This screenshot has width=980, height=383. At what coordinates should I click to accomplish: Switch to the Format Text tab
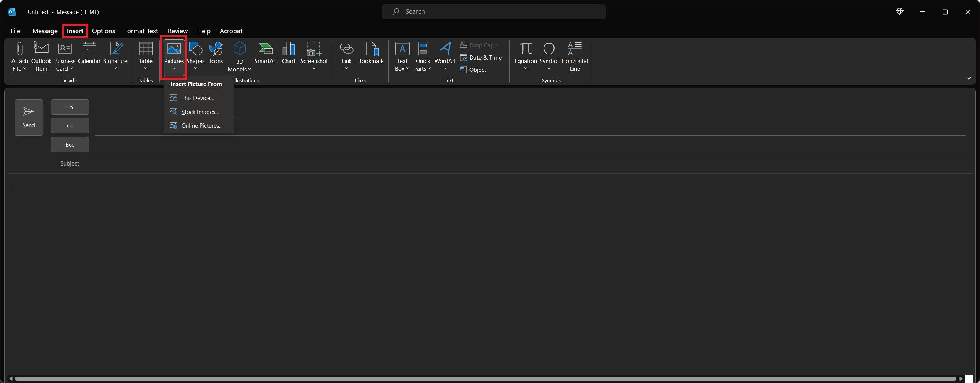point(141,31)
